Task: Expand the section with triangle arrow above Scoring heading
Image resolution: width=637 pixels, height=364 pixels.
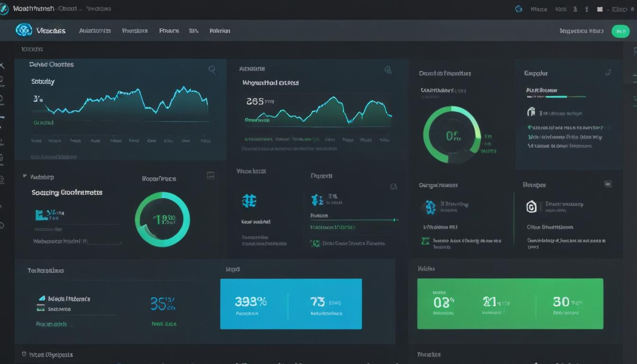Action: [25, 176]
